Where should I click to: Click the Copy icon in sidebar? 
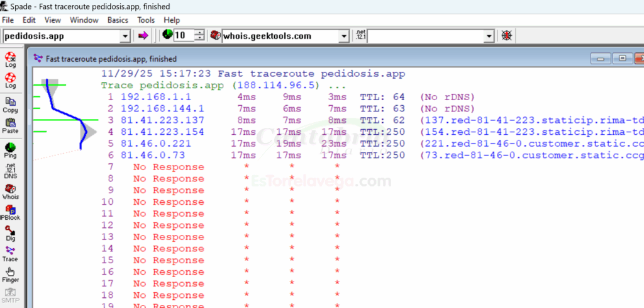click(x=10, y=105)
